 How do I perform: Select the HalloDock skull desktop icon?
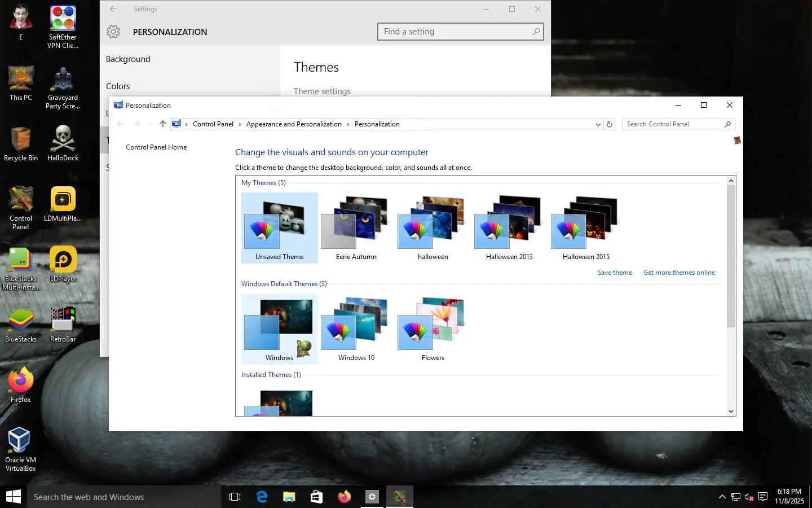pos(63,144)
